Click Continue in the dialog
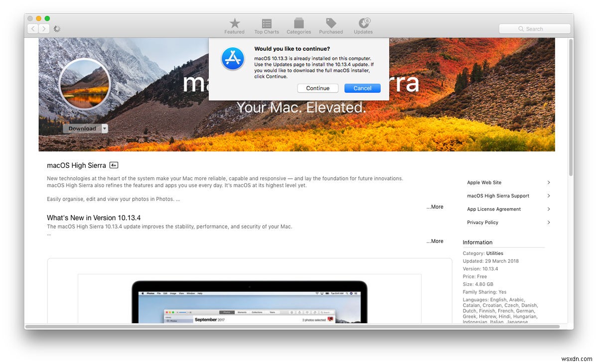 (x=318, y=88)
